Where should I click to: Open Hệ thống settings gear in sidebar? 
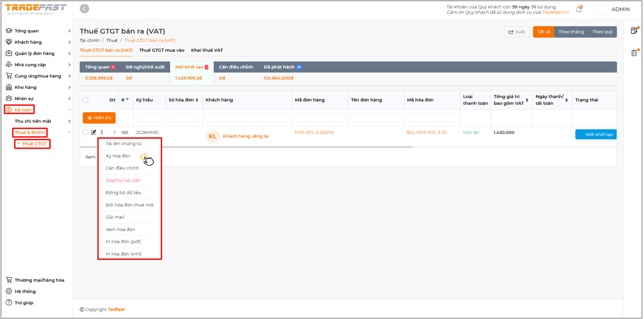point(9,291)
